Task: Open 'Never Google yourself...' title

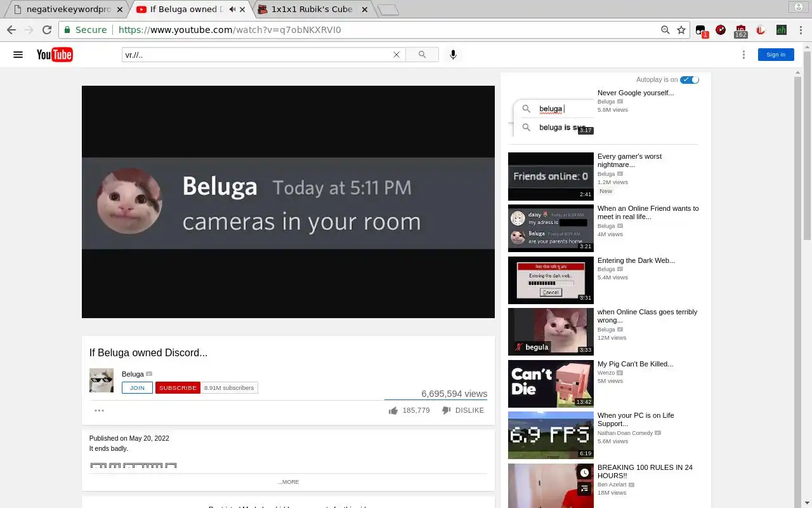Action: (636, 93)
